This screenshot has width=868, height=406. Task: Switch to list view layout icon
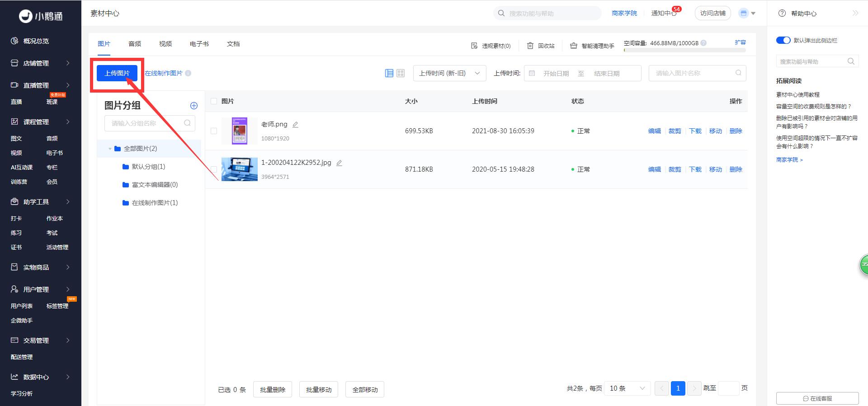click(x=389, y=73)
